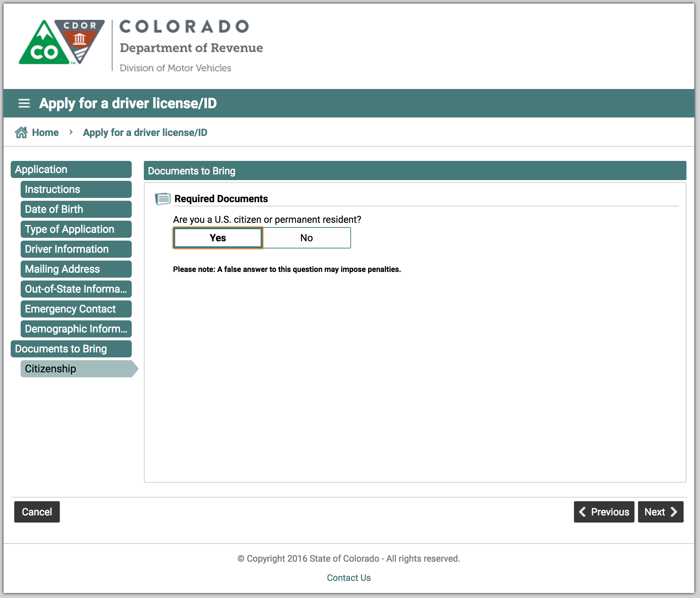Screen dimensions: 700x598
Task: Expand the Documents to Bring section
Action: 62,349
